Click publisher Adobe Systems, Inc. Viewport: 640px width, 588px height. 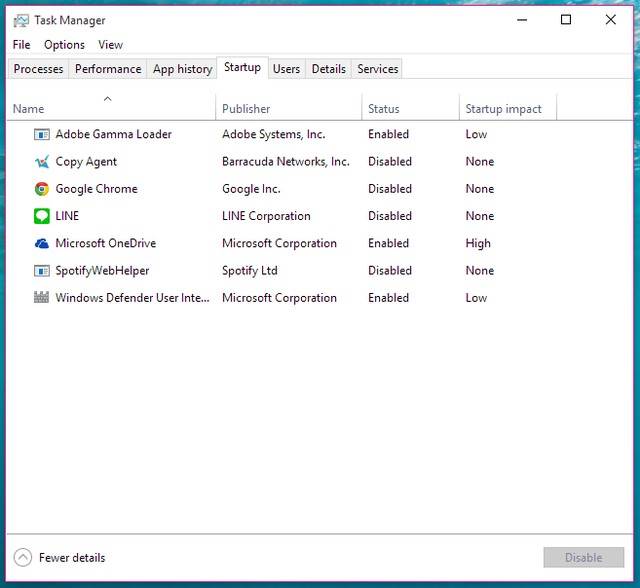point(273,134)
